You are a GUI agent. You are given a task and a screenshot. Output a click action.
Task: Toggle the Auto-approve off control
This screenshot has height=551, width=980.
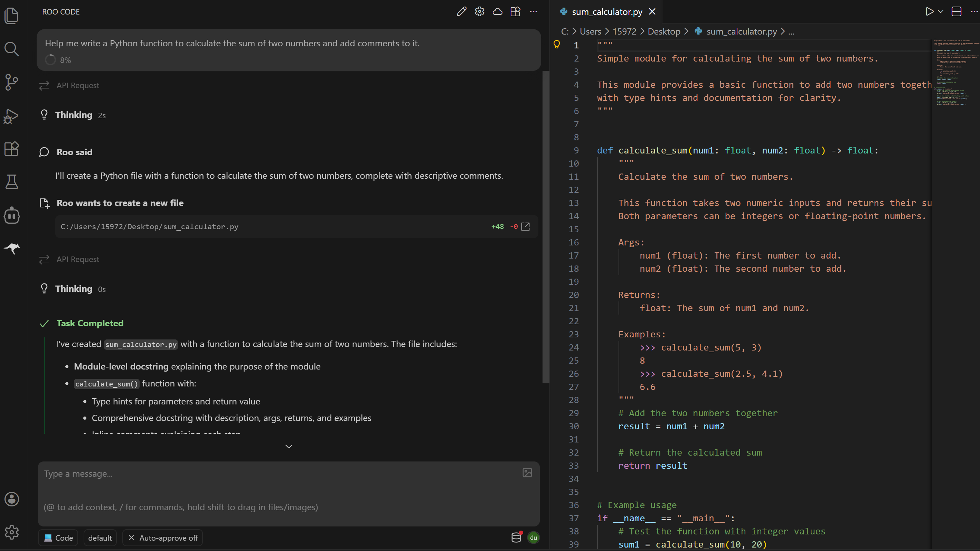(x=163, y=538)
